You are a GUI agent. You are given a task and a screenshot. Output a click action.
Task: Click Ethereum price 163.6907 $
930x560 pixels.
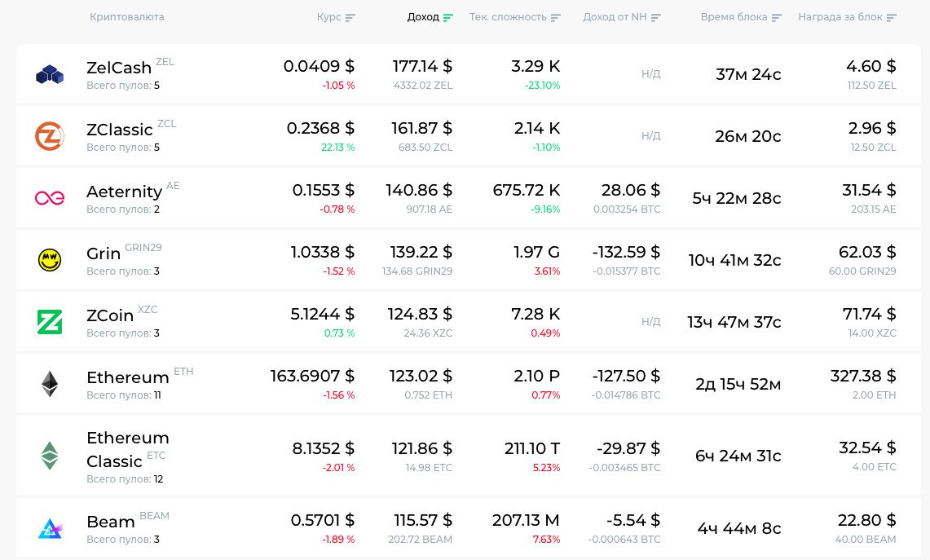tap(312, 376)
